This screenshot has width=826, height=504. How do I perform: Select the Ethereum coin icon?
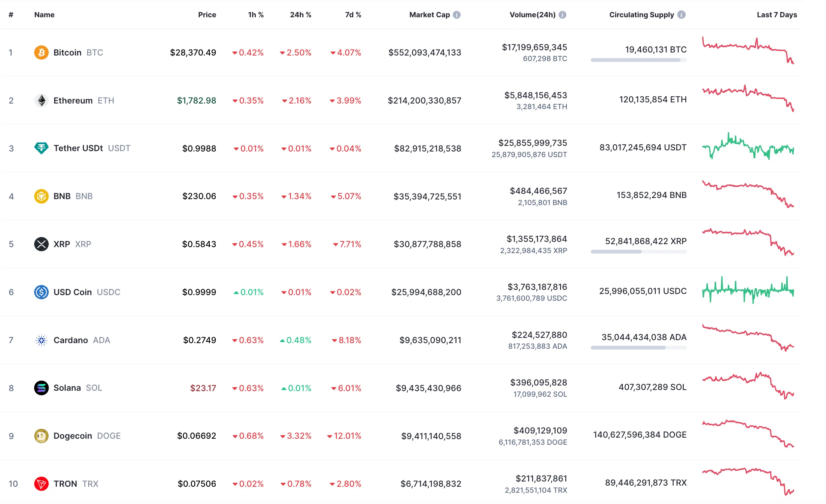click(41, 100)
